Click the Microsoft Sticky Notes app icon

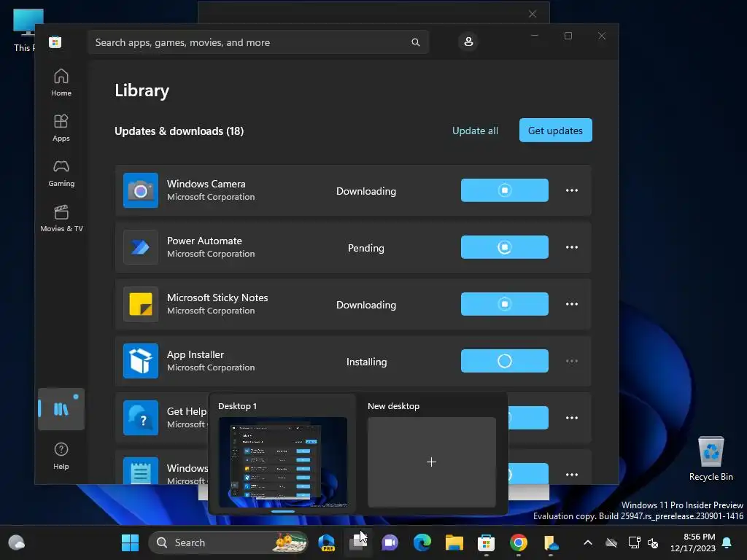tap(141, 304)
